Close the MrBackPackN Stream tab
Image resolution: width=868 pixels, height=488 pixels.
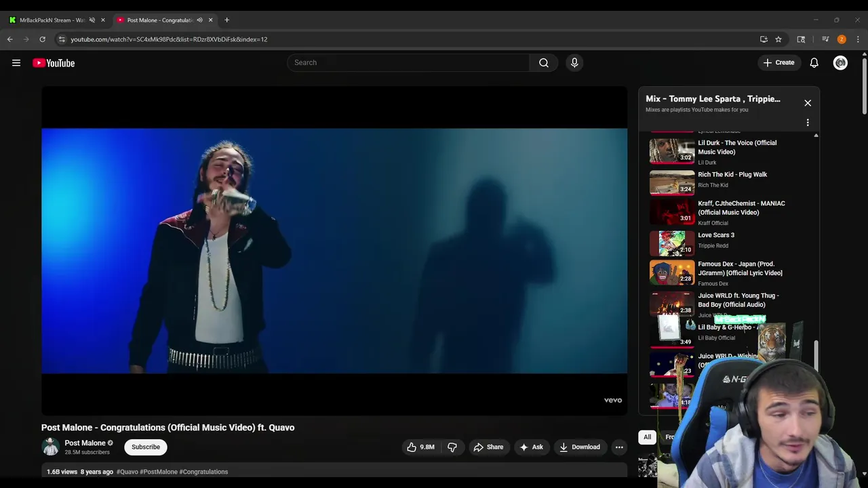103,20
